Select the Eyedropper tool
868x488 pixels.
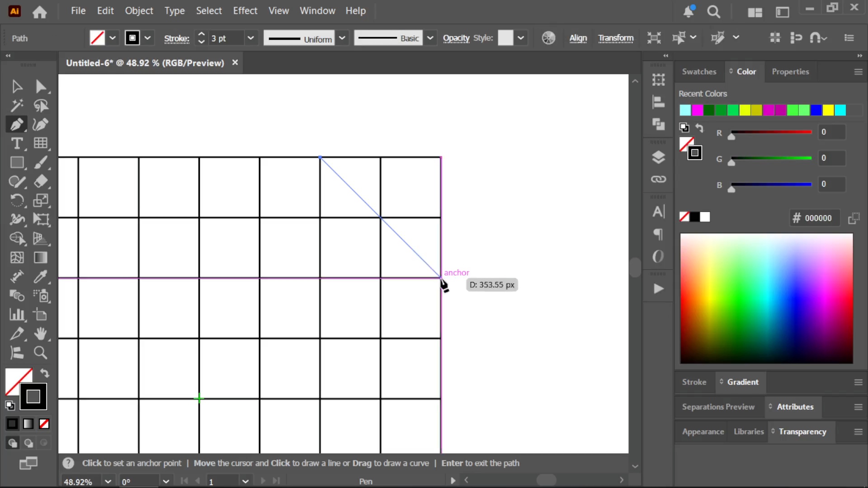tap(41, 277)
